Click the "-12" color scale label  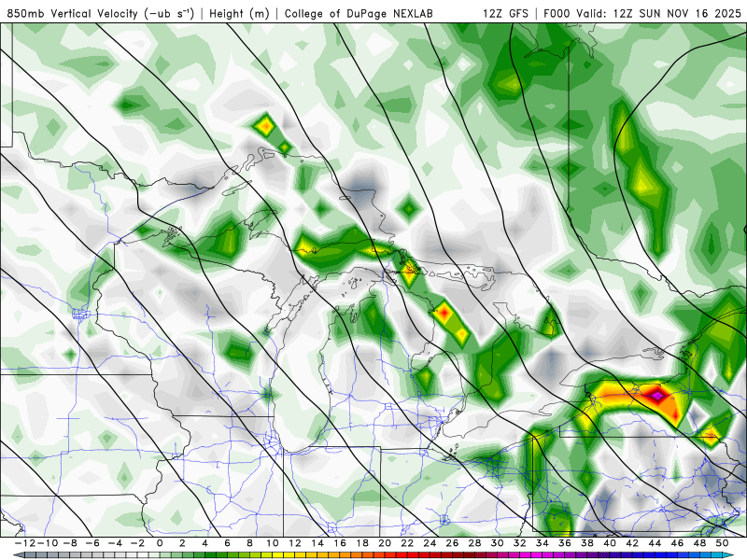point(24,543)
